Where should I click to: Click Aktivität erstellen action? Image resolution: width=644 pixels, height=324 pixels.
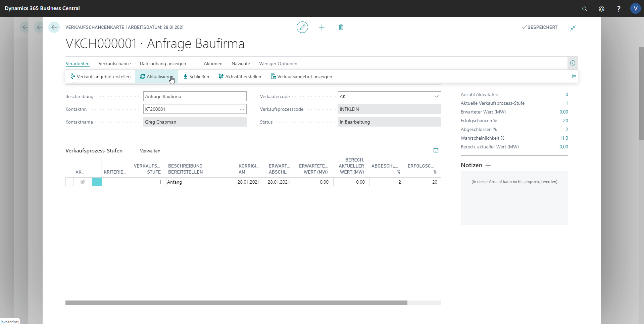pos(240,77)
